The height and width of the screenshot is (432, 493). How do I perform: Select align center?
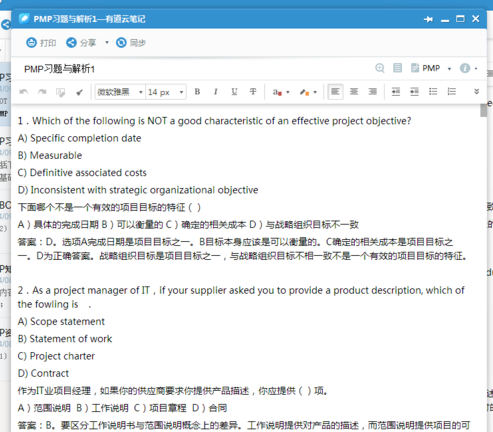[354, 91]
